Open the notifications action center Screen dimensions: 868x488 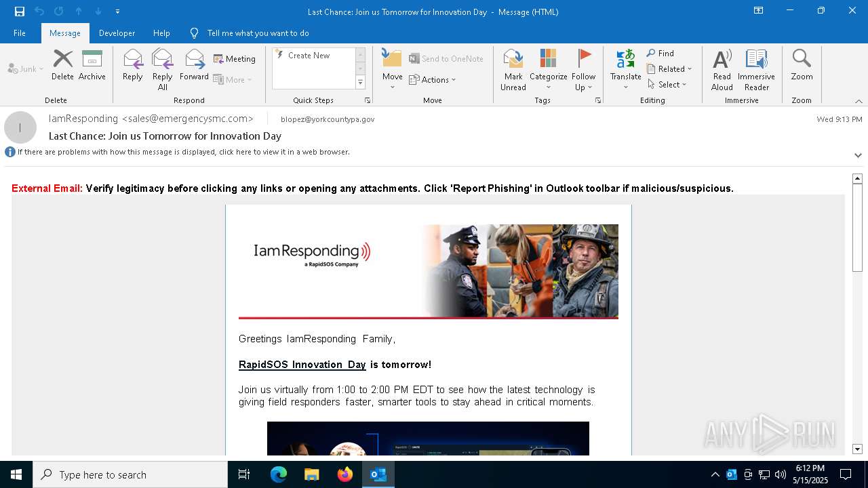coord(846,474)
